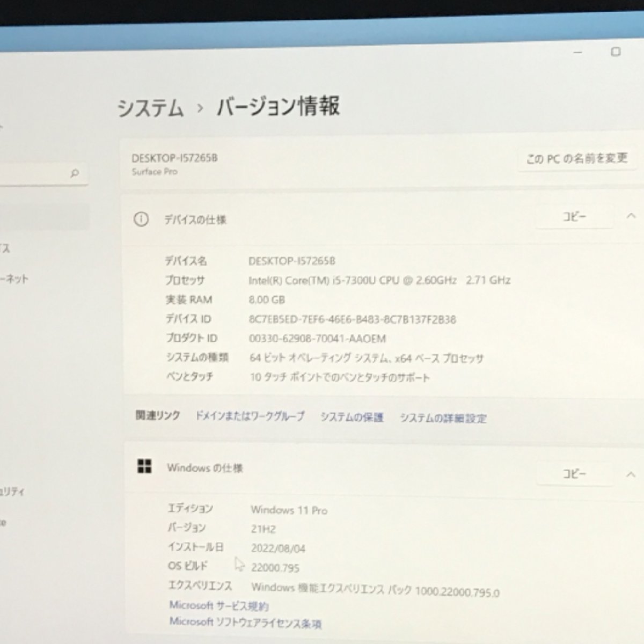Maximize the Settings window

pos(616,52)
